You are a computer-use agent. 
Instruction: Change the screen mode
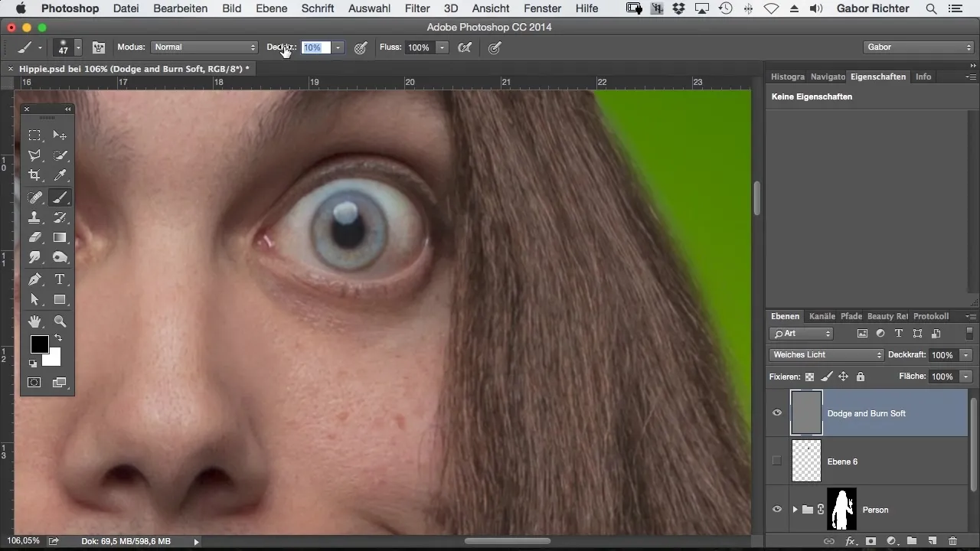tap(60, 382)
